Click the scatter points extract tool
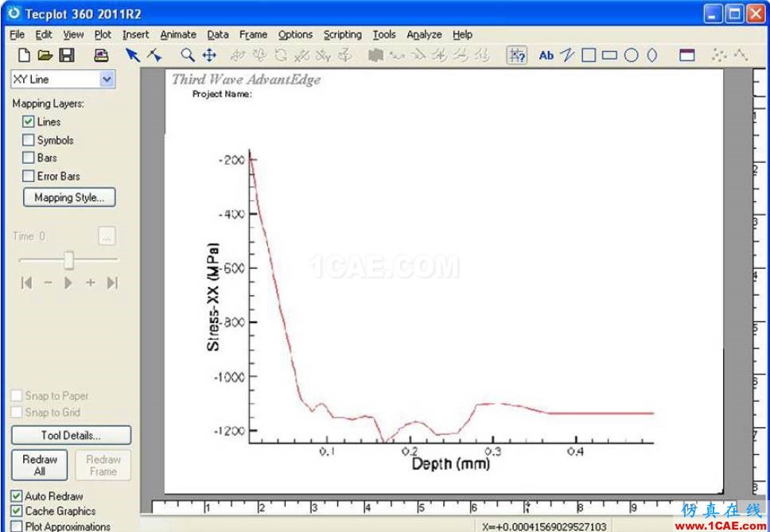The width and height of the screenshot is (770, 532). pyautogui.click(x=719, y=56)
